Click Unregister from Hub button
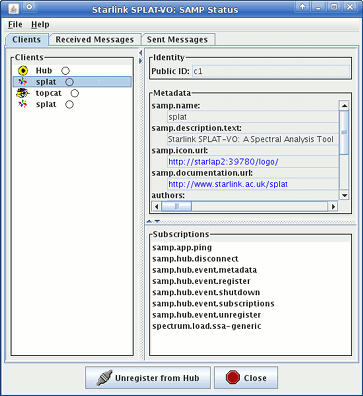This screenshot has width=363, height=396. click(x=148, y=378)
